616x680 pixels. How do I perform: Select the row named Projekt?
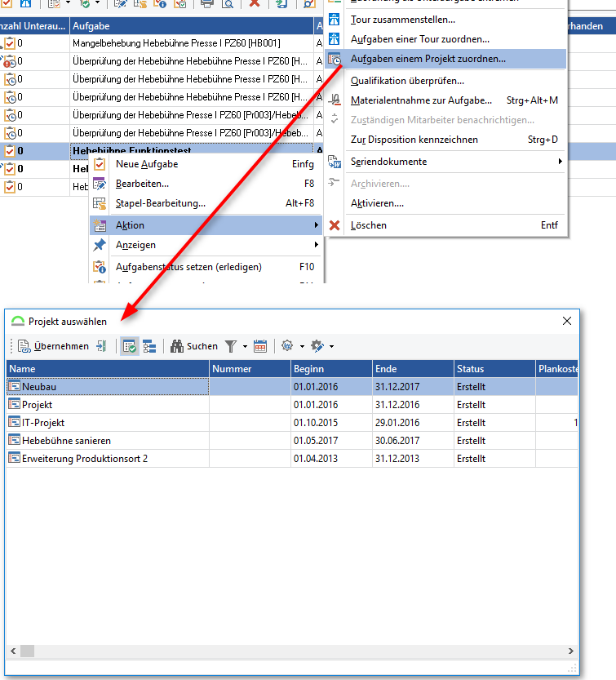coord(292,405)
